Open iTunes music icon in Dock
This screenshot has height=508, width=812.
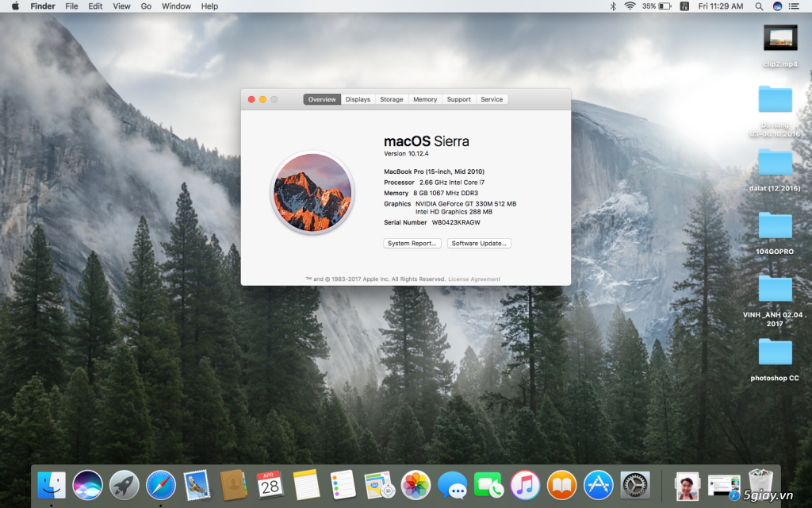525,485
